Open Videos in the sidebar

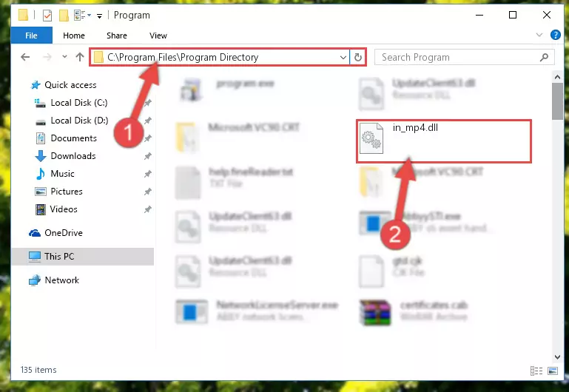tap(64, 209)
